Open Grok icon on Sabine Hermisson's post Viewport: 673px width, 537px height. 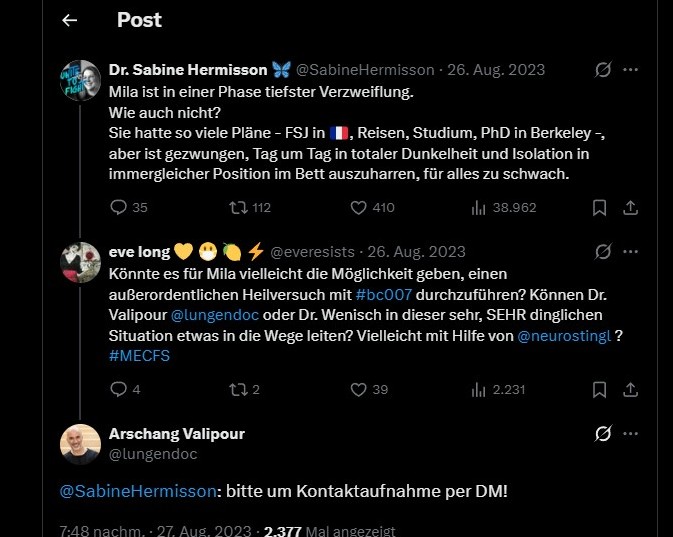point(602,70)
